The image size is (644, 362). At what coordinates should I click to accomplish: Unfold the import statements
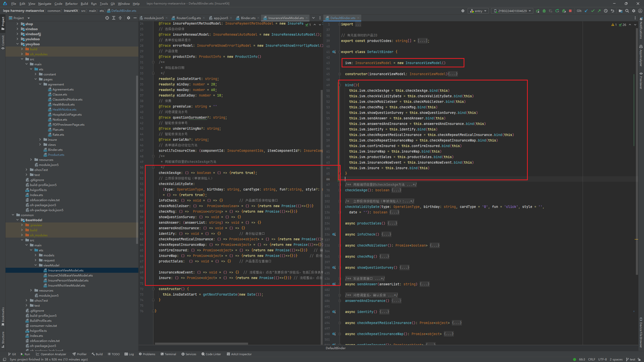pyautogui.click(x=340, y=24)
